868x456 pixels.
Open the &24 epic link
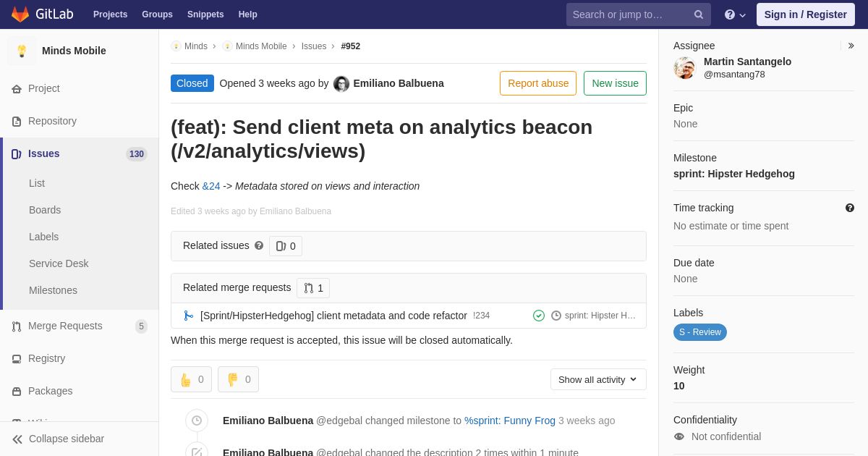(211, 186)
